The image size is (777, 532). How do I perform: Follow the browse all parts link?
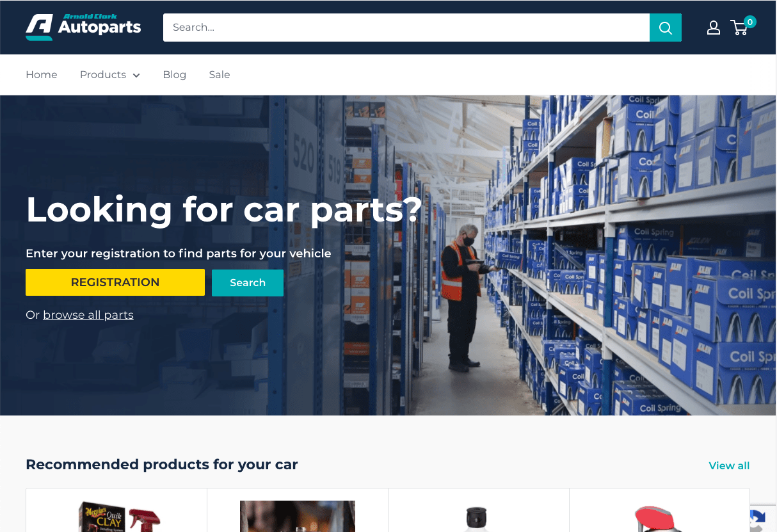pos(88,315)
